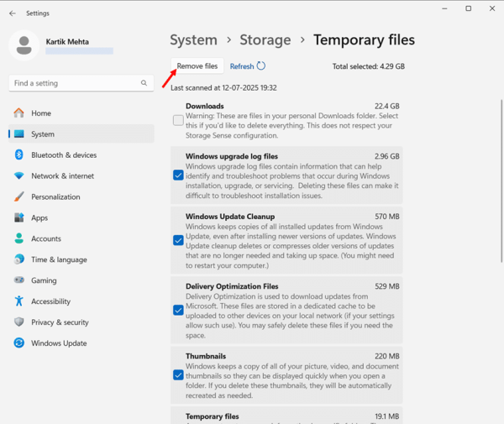Image resolution: width=504 pixels, height=424 pixels.
Task: Click the Delivery Optimization Files title
Action: point(232,286)
